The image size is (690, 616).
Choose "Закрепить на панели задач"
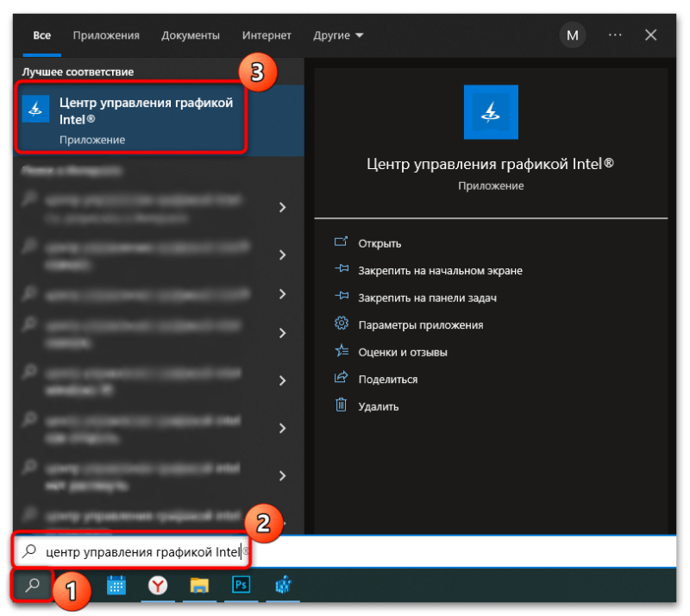coord(427,299)
